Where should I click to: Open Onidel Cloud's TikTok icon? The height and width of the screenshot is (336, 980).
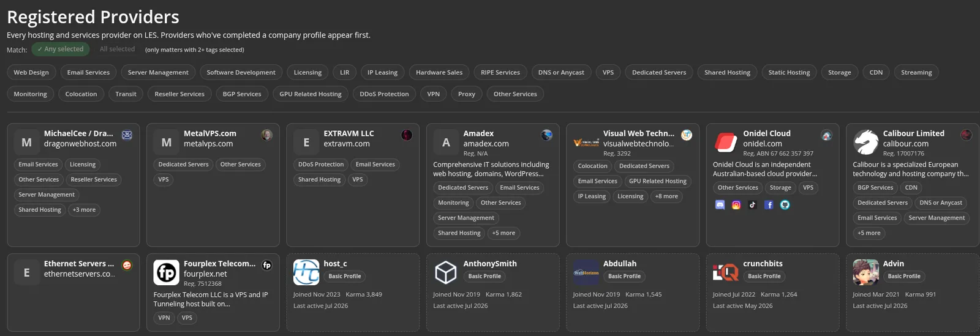pyautogui.click(x=752, y=205)
